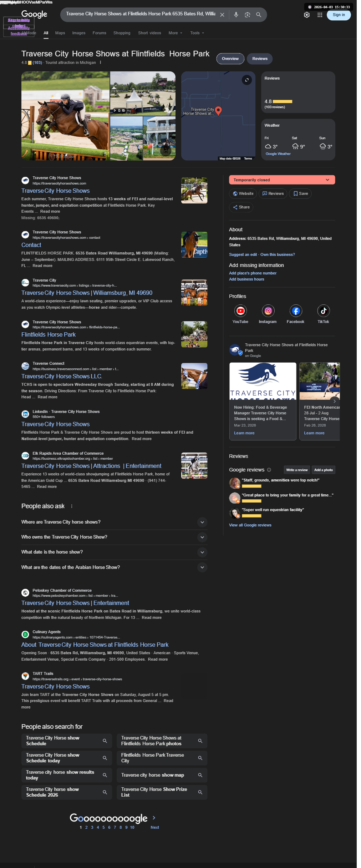361x868 pixels.
Task: Show next business post with arrow
Action: coord(334,401)
